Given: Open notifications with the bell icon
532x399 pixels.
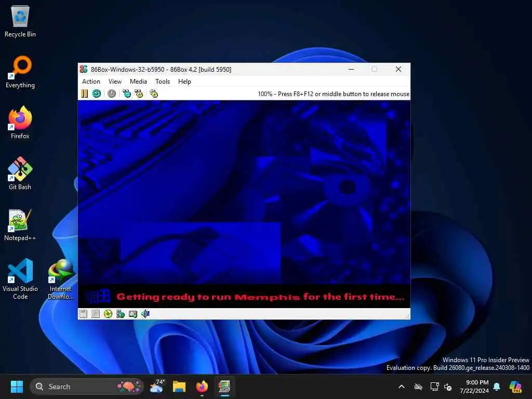Looking at the screenshot, I should click(x=497, y=387).
